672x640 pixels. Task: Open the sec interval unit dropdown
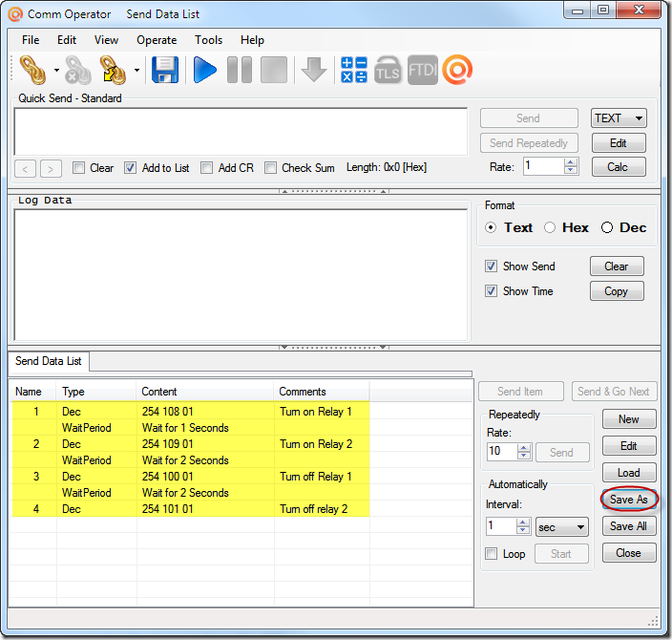tap(562, 527)
